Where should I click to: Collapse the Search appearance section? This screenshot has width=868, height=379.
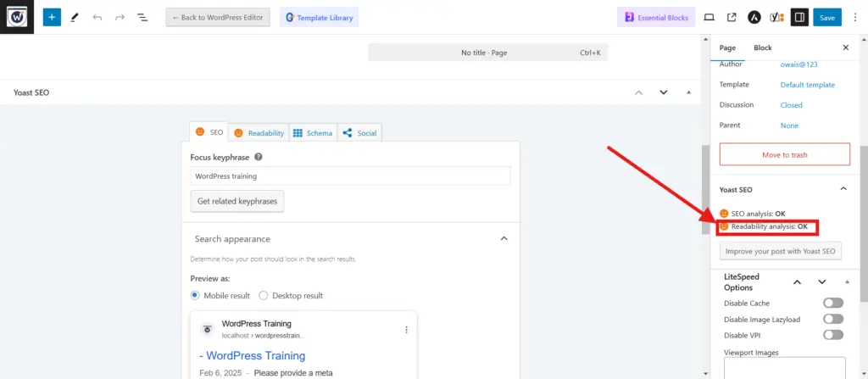(x=504, y=239)
